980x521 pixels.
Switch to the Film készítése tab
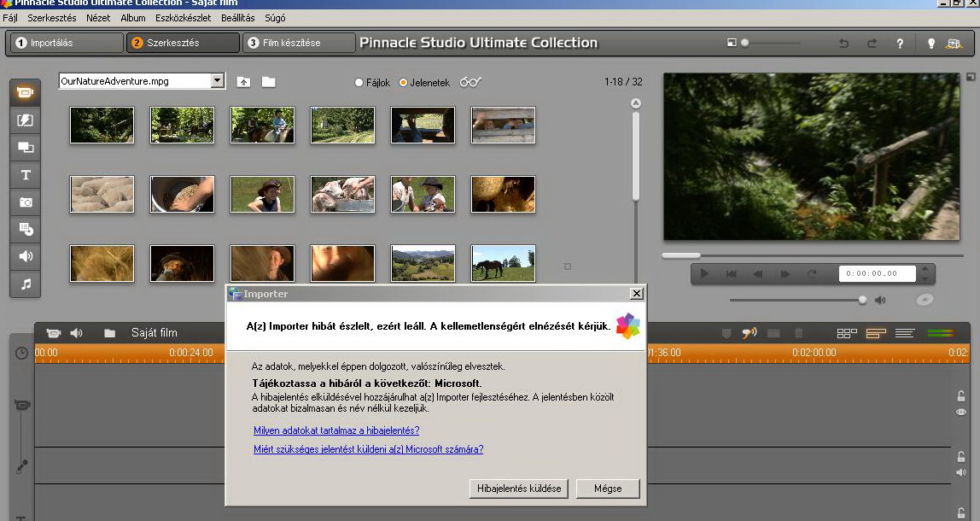(x=299, y=43)
